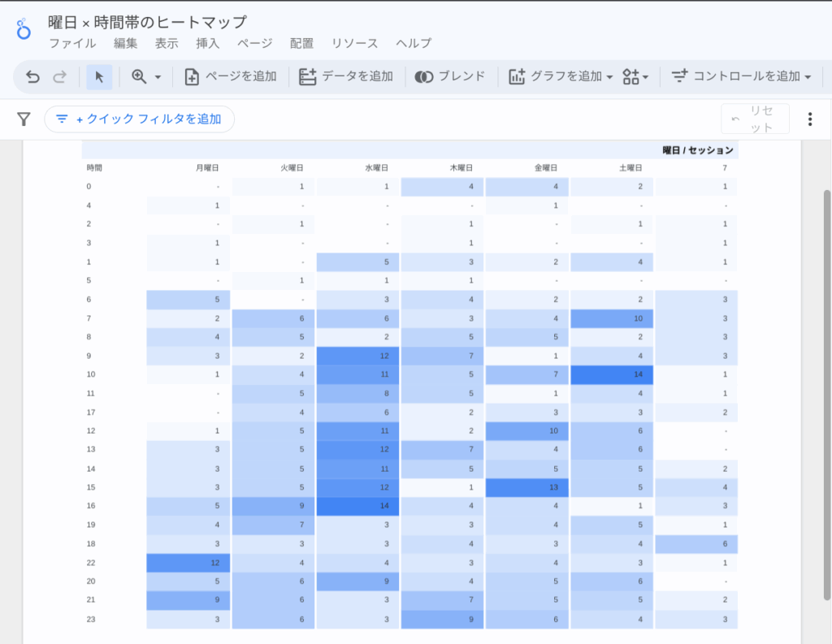Select the 月曜日 cell showing 12 at hour 22
Viewport: 832px width, 644px height.
pos(188,563)
